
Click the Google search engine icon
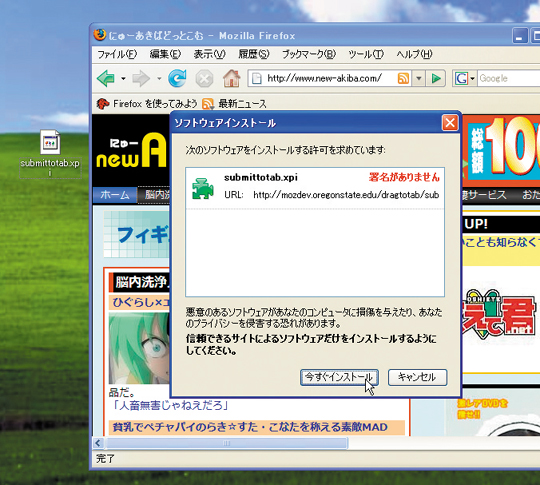tap(461, 79)
